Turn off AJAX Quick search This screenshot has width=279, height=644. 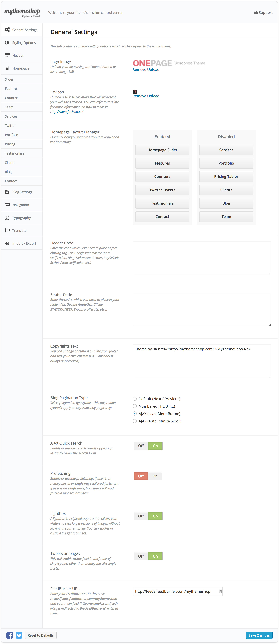pos(141,446)
